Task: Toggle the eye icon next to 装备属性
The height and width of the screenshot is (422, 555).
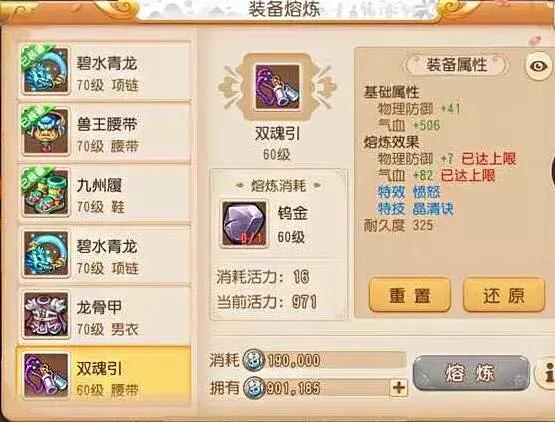Action: (x=538, y=66)
